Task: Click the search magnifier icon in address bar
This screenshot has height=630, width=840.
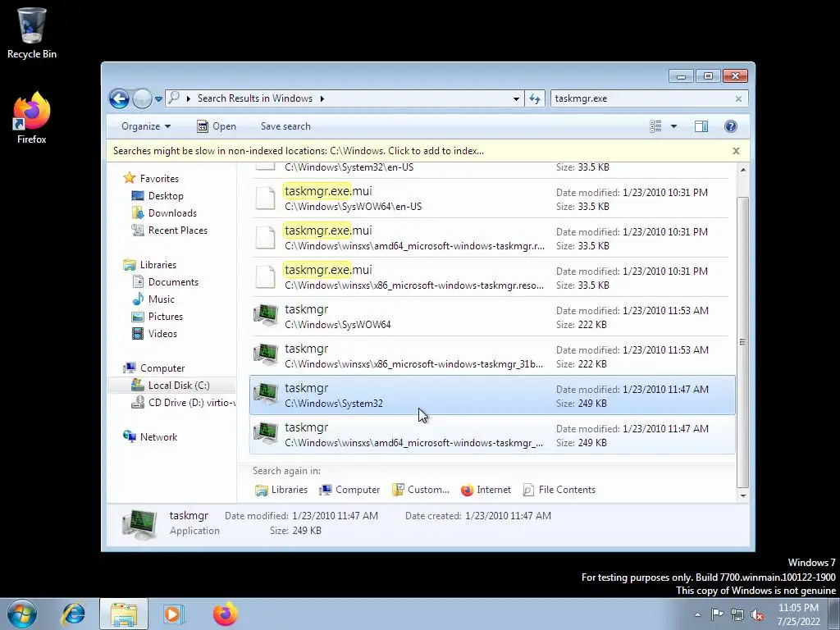Action: point(174,98)
